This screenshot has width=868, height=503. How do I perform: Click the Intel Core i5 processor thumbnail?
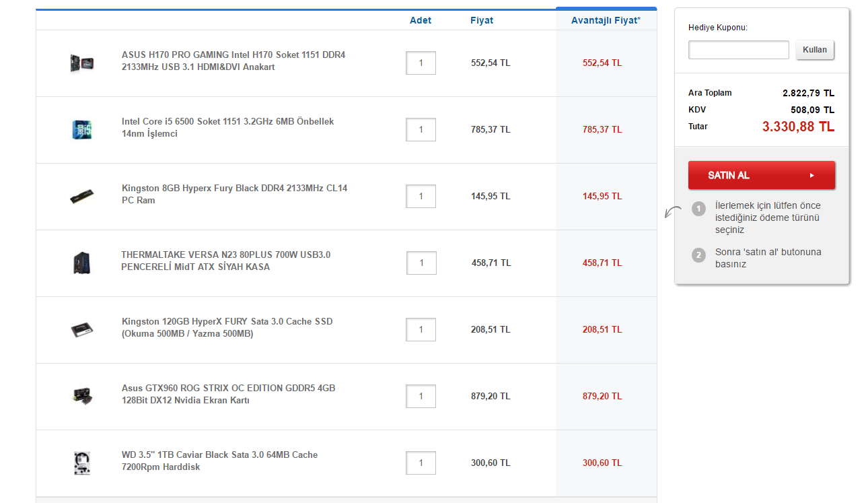pyautogui.click(x=81, y=129)
